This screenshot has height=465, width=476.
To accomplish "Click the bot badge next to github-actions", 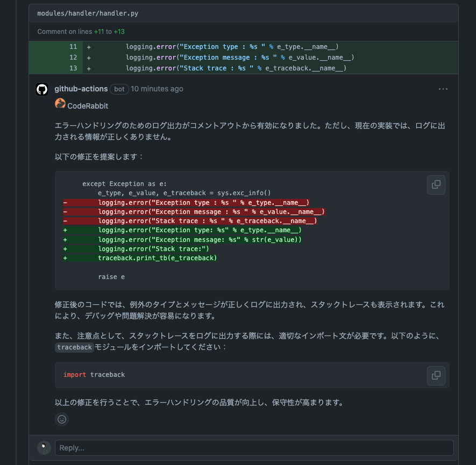I will (x=119, y=89).
